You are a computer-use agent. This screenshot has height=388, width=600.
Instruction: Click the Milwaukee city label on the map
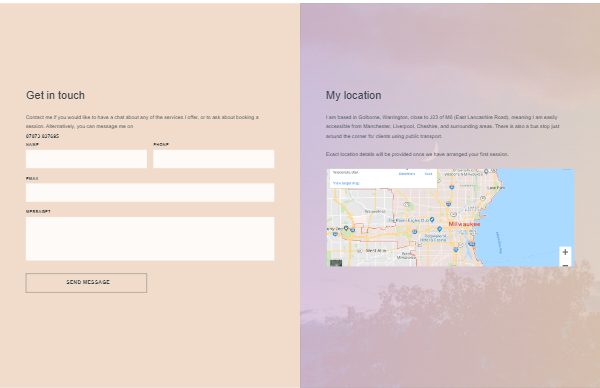[x=464, y=224]
